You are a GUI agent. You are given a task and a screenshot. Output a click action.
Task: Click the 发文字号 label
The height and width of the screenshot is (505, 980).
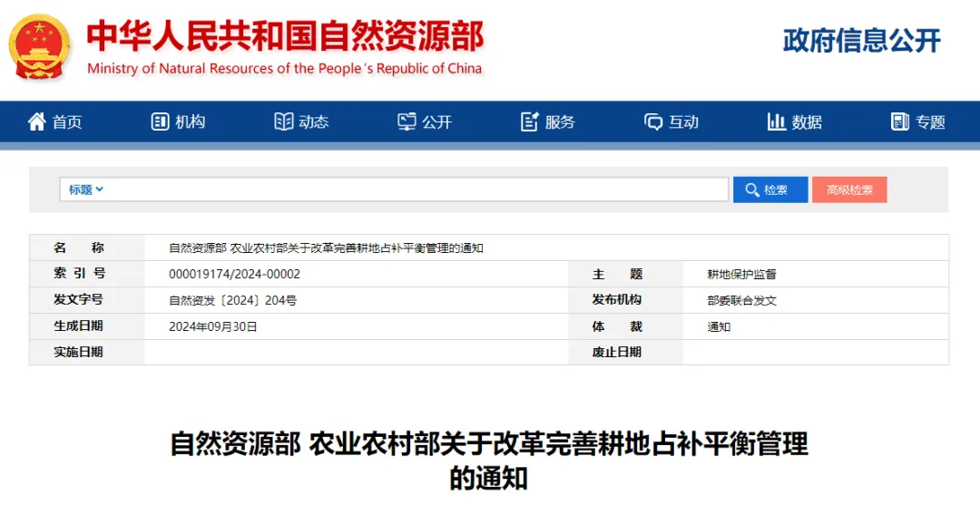tap(78, 299)
